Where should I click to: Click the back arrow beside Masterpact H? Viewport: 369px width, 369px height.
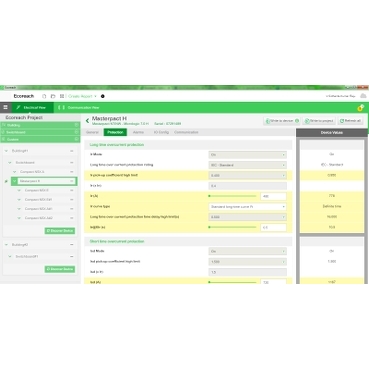(87, 121)
